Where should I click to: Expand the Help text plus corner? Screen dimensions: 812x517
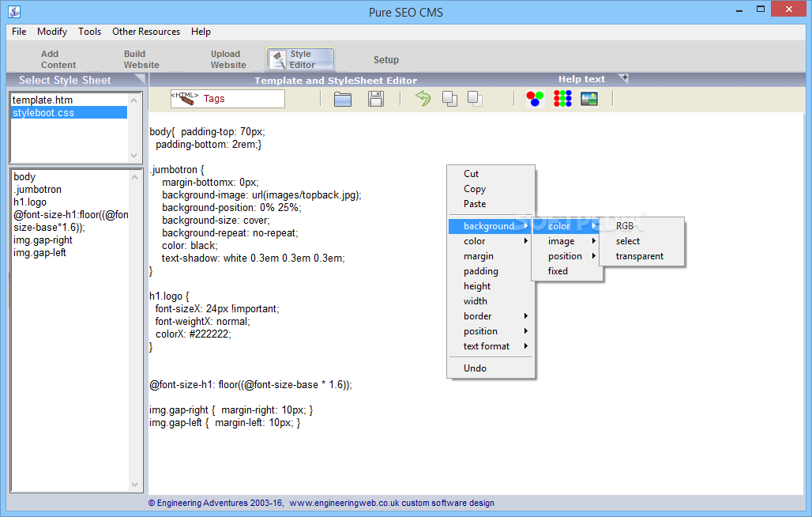click(625, 77)
